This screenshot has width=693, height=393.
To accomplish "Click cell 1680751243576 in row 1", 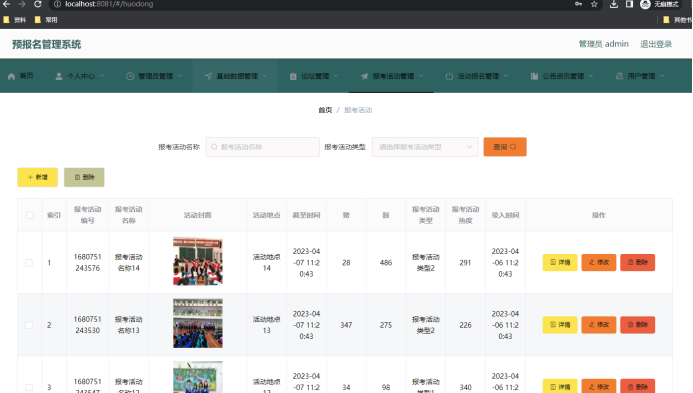I will 88,263.
